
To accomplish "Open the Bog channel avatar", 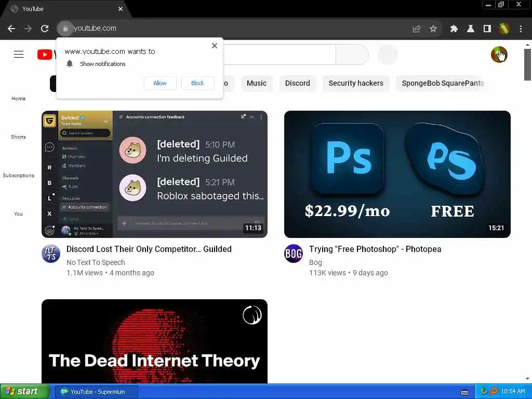I will click(x=294, y=254).
